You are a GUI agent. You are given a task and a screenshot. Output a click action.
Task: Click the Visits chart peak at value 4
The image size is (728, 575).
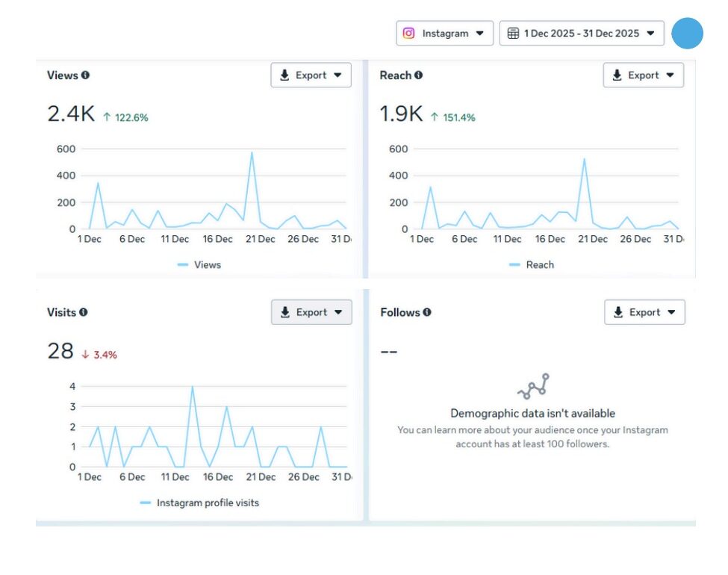[192, 387]
